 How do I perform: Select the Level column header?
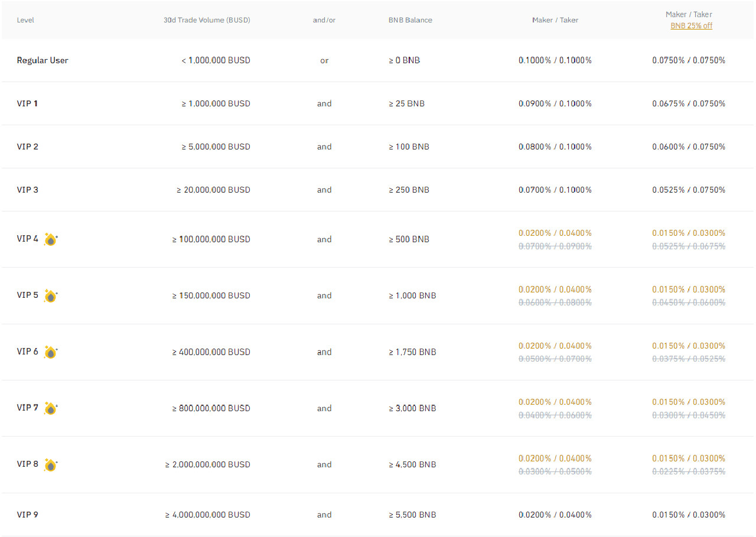click(x=25, y=19)
